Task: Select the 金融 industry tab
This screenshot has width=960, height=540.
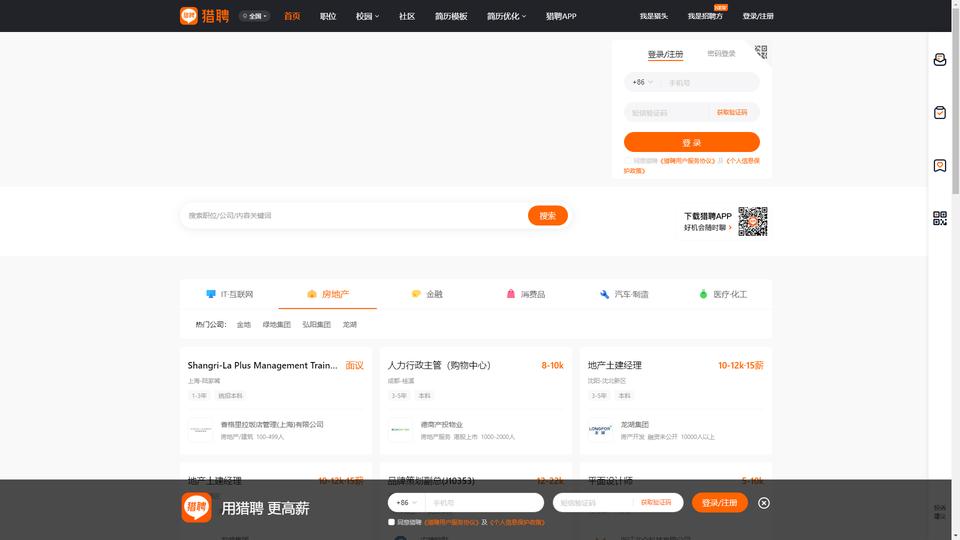Action: pyautogui.click(x=427, y=294)
